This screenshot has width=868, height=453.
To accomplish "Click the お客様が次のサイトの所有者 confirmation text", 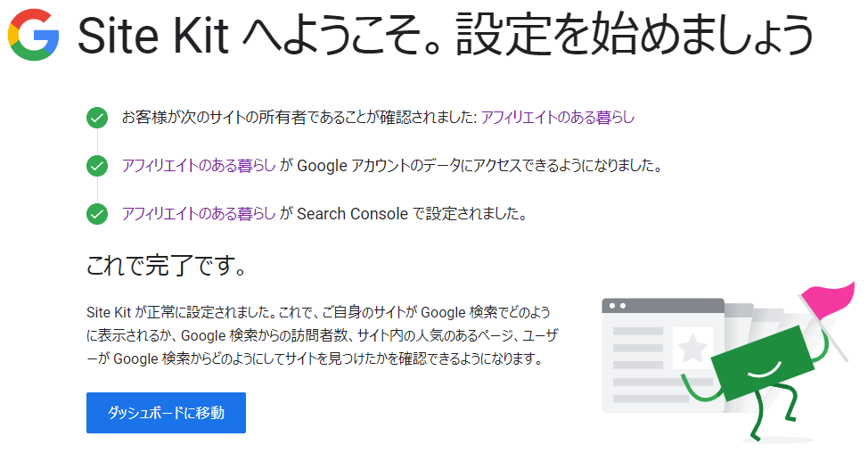I will pyautogui.click(x=299, y=118).
